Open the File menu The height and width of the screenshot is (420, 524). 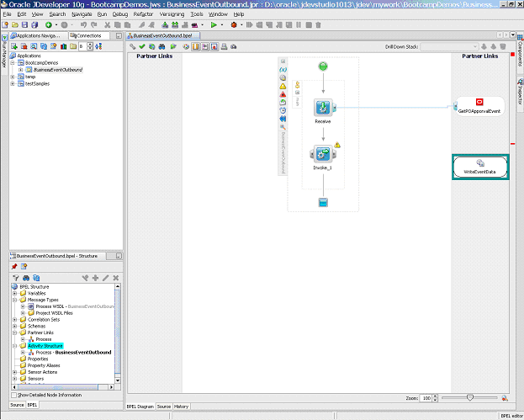click(x=7, y=14)
